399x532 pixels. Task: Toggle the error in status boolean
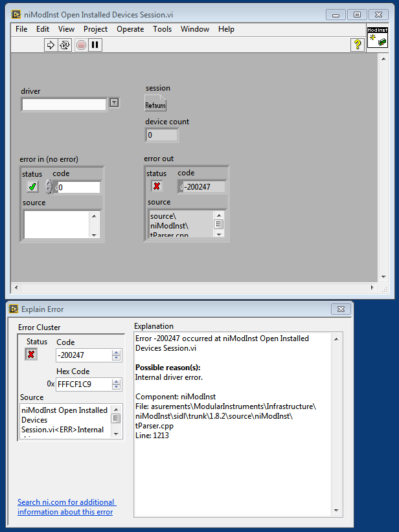32,186
